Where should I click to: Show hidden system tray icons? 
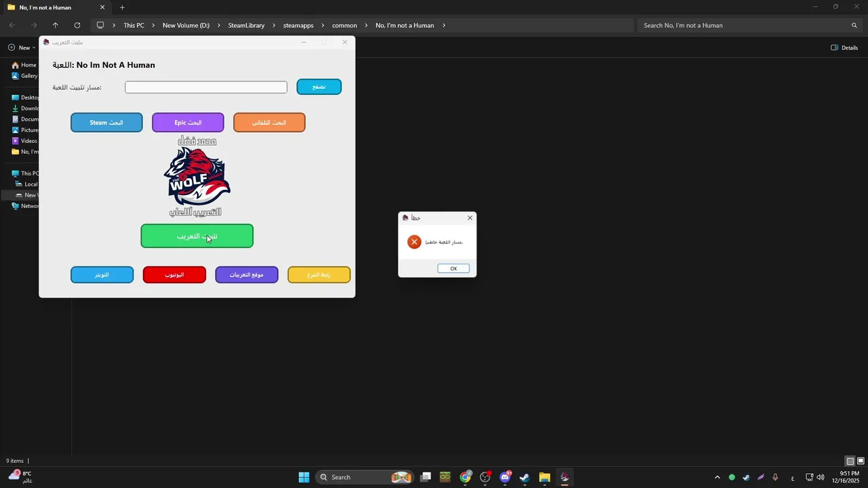[x=717, y=477]
